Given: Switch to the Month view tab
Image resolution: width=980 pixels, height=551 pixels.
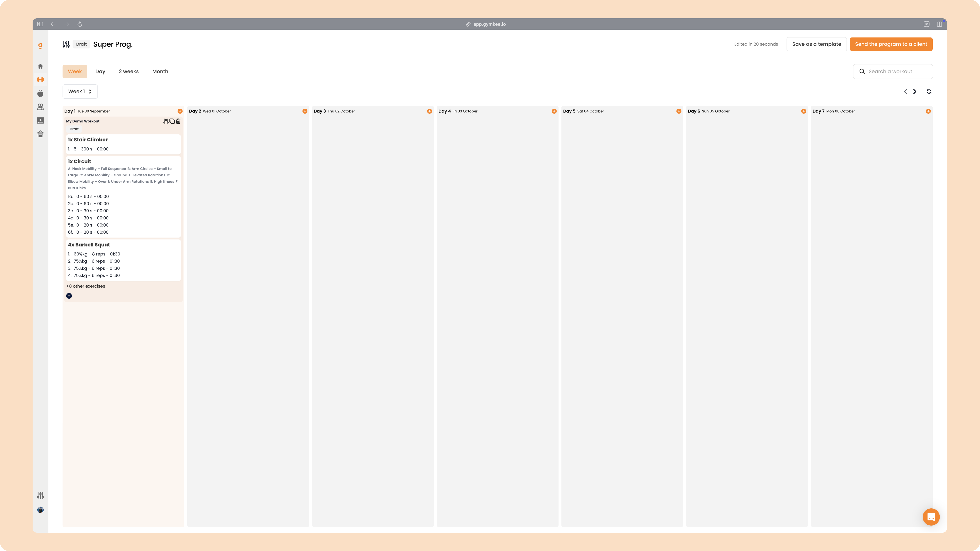Looking at the screenshot, I should (160, 71).
